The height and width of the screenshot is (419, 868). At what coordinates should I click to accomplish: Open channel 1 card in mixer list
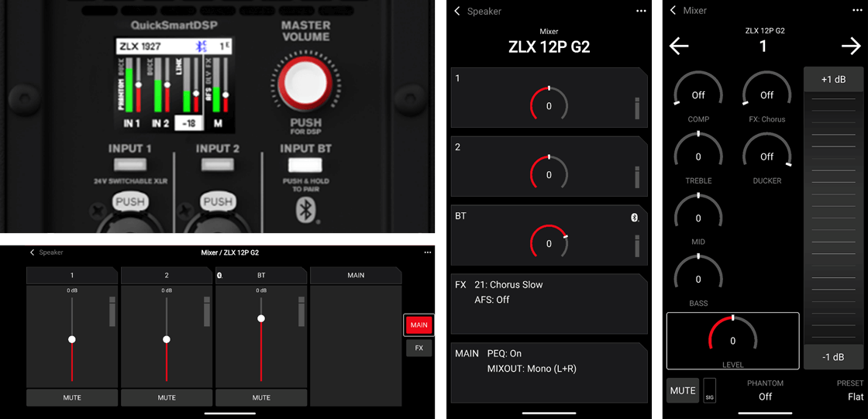point(549,98)
